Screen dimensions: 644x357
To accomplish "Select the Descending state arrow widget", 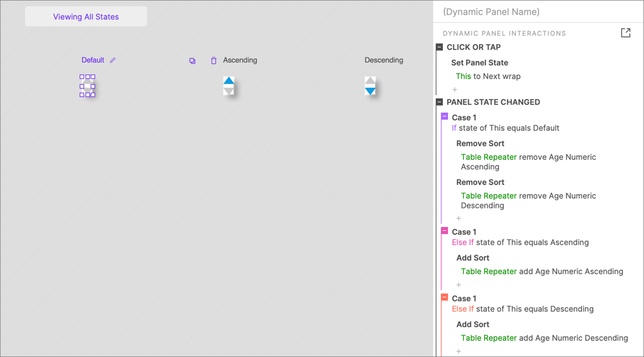I will click(x=370, y=85).
